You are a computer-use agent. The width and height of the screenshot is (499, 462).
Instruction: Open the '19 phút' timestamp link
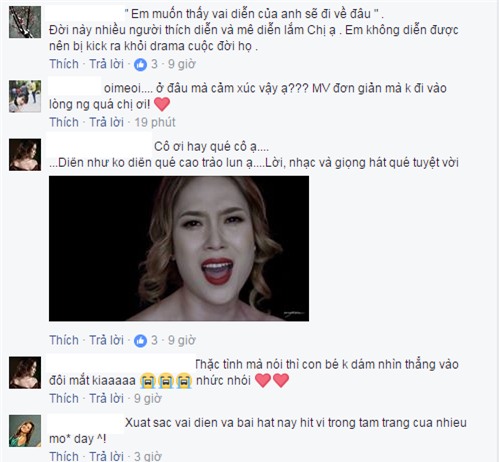point(155,122)
